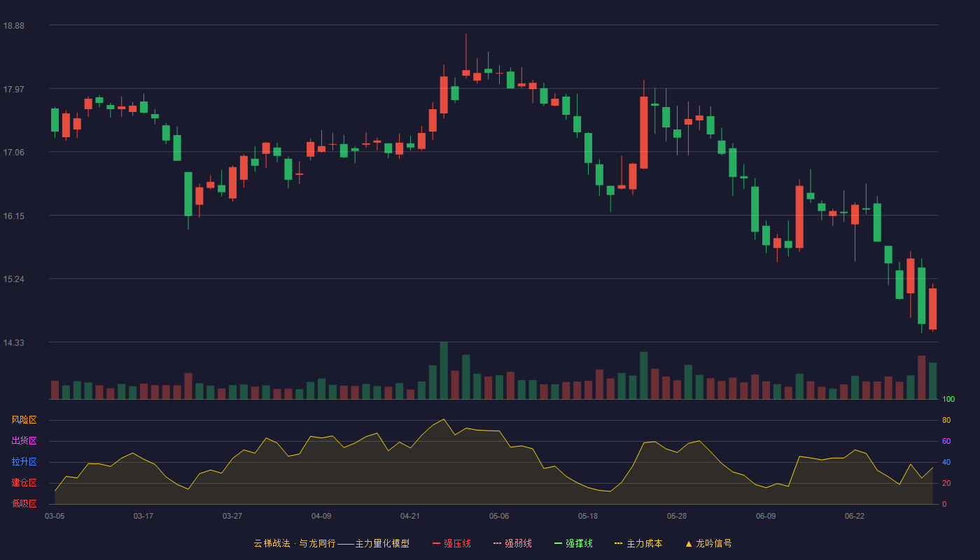The image size is (980, 560).
Task: Toggle the 强压线 legend series
Action: click(x=451, y=543)
